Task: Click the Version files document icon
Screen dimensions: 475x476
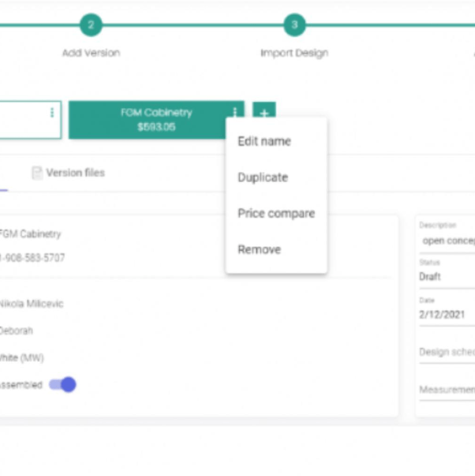Action: point(37,173)
